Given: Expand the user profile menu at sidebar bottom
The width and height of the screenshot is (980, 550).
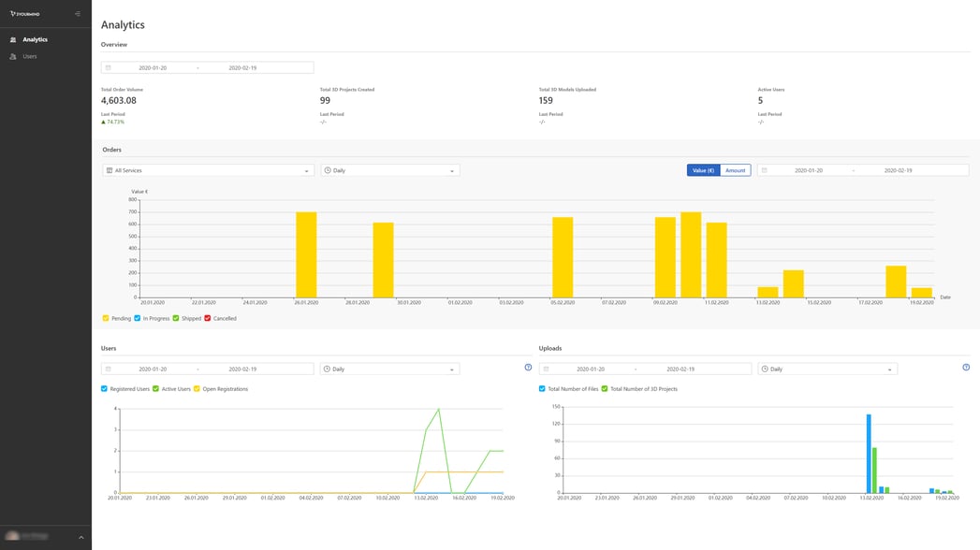Looking at the screenshot, I should pos(80,537).
